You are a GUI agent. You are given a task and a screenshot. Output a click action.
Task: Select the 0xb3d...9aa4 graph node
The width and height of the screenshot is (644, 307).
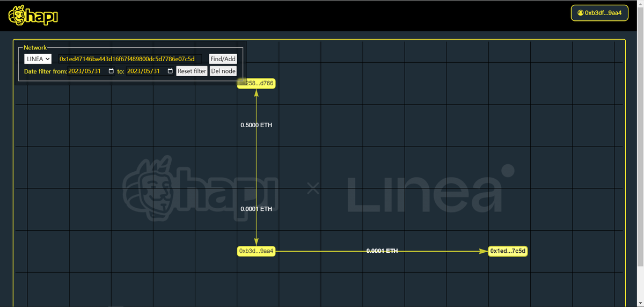257,251
